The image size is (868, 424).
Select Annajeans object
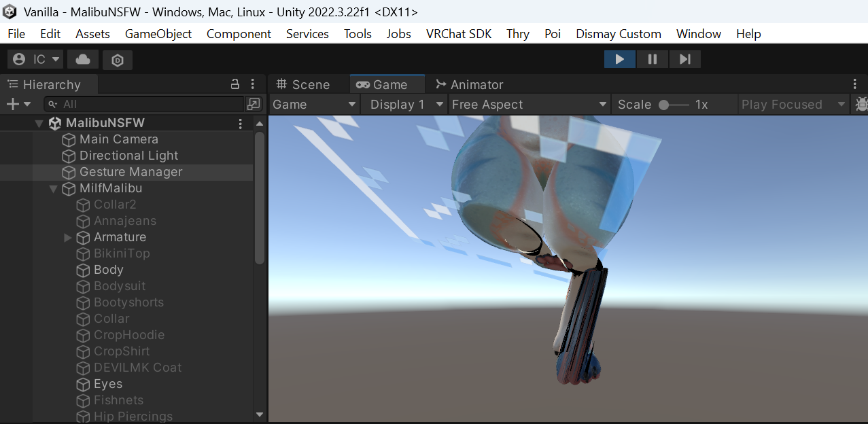[x=125, y=221]
